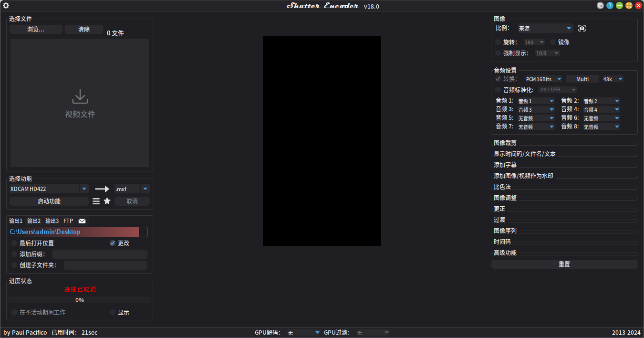
Task: Open the 音频1 track dropdown
Action: 536,101
